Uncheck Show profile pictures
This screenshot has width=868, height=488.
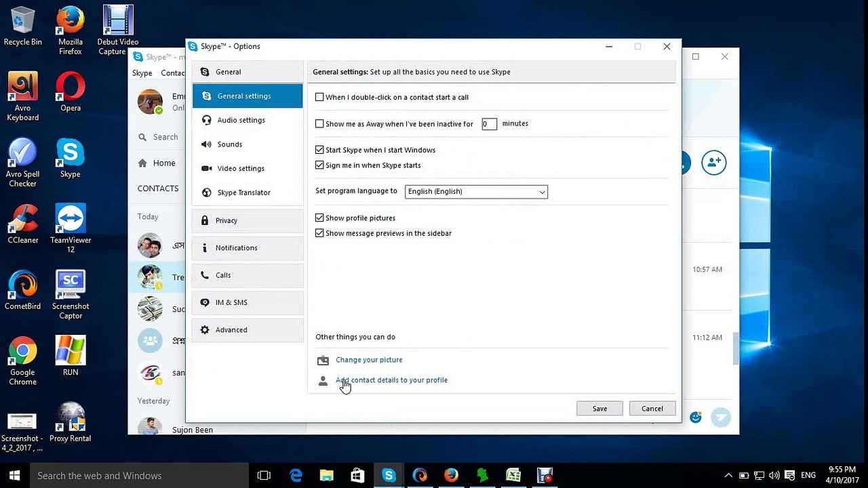319,218
